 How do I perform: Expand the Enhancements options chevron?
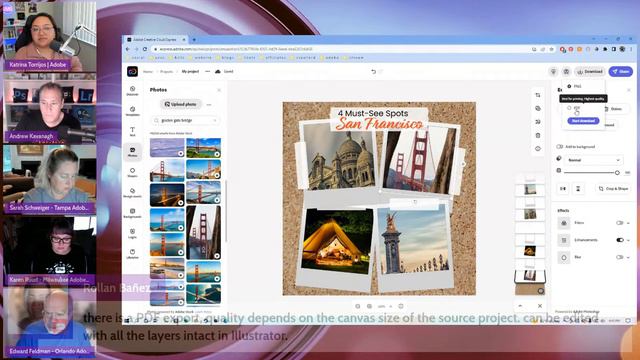628,240
